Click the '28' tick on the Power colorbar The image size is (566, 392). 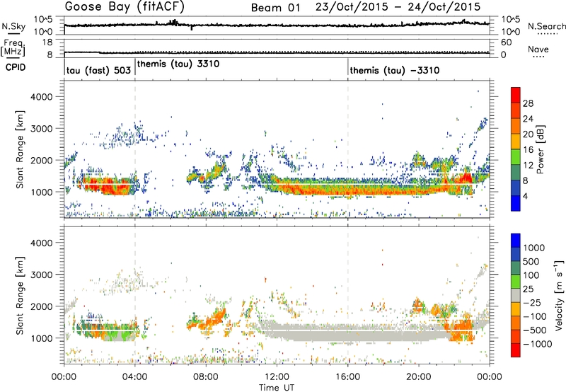pos(528,103)
